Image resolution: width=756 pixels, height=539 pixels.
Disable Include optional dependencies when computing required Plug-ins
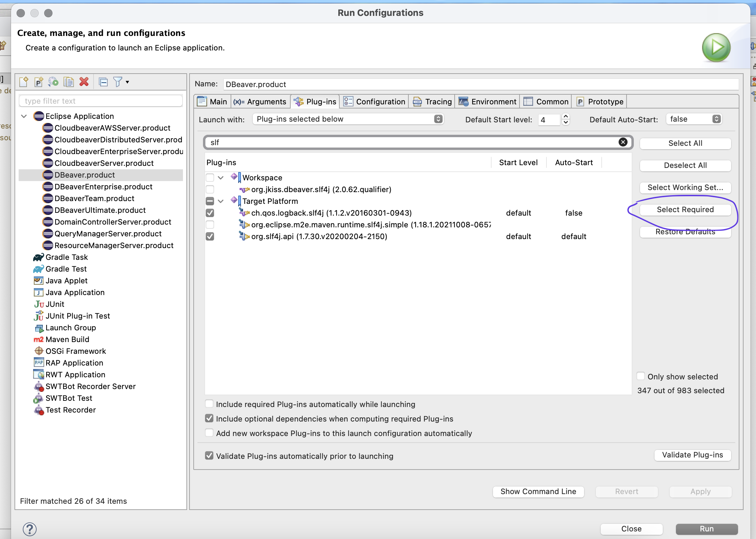pos(209,418)
